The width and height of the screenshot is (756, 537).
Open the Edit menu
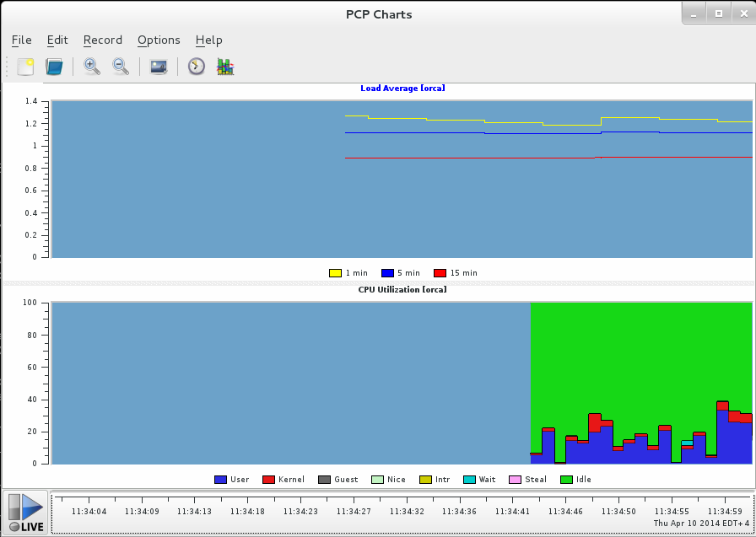(x=57, y=40)
